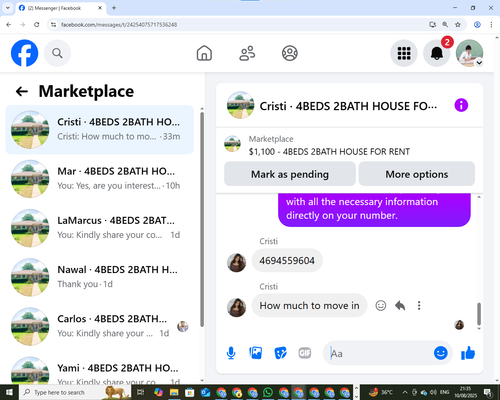
Task: Click the Facebook logo
Action: 24,53
